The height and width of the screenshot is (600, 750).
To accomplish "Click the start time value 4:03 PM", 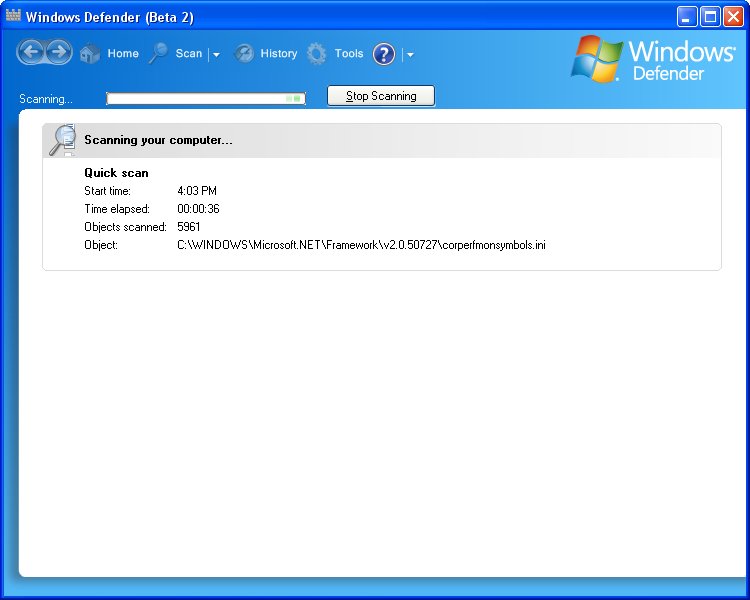I will point(197,191).
